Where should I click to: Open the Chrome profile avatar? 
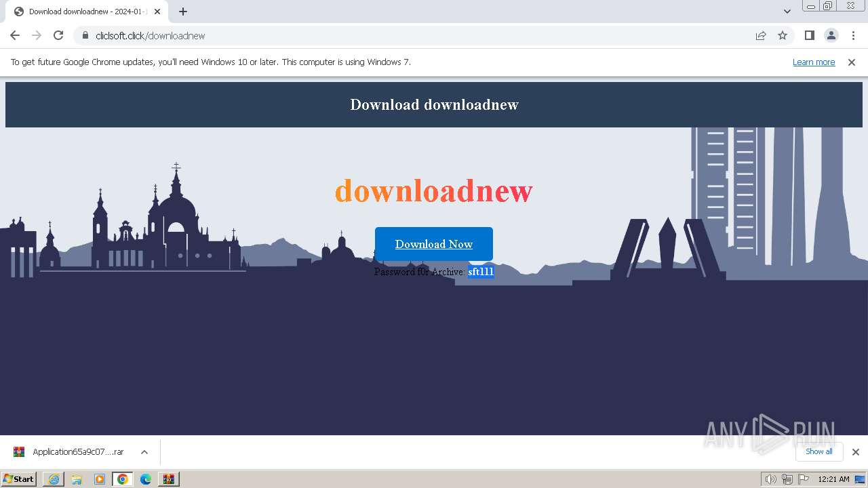(x=831, y=35)
